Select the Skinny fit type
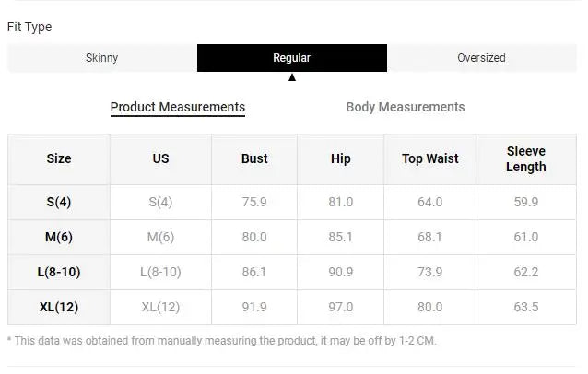The width and height of the screenshot is (588, 374). (x=102, y=58)
